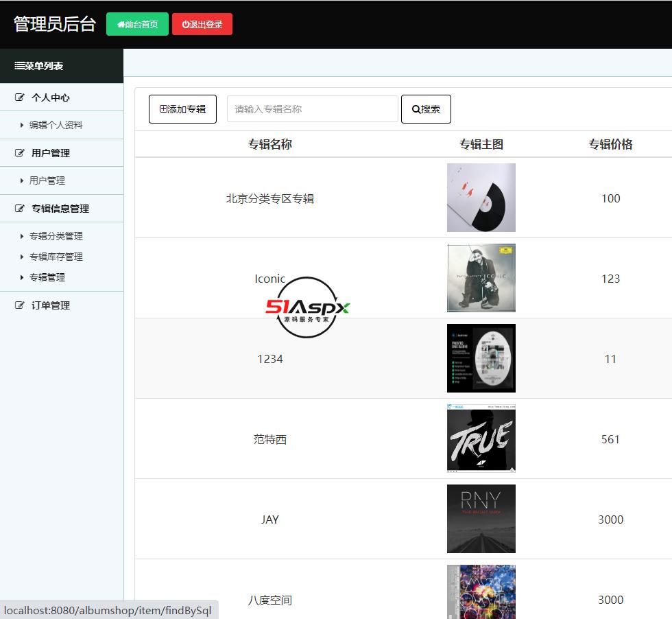Open the RNY cover thumbnail in JAY row
Viewport: 672px width, 619px height.
tap(481, 519)
